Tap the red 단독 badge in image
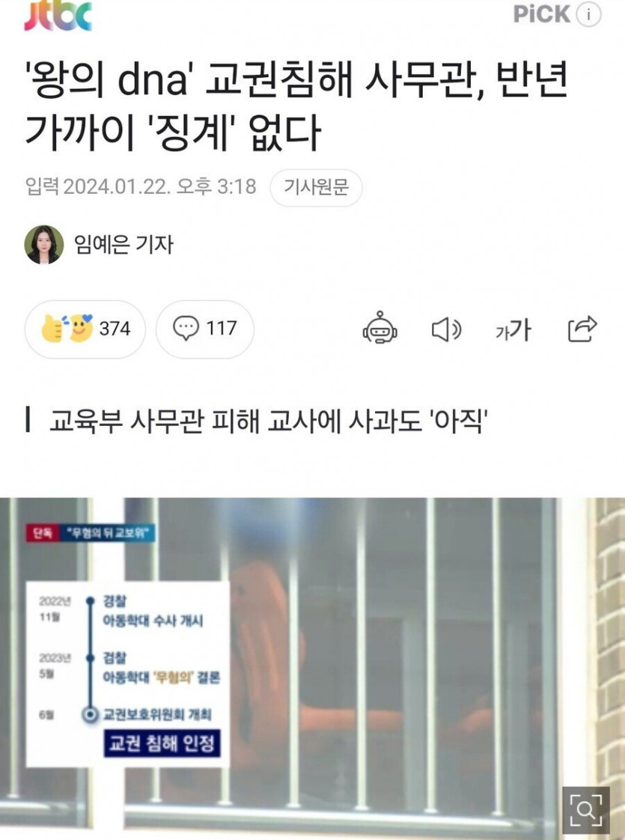This screenshot has width=625, height=840. coord(43,534)
